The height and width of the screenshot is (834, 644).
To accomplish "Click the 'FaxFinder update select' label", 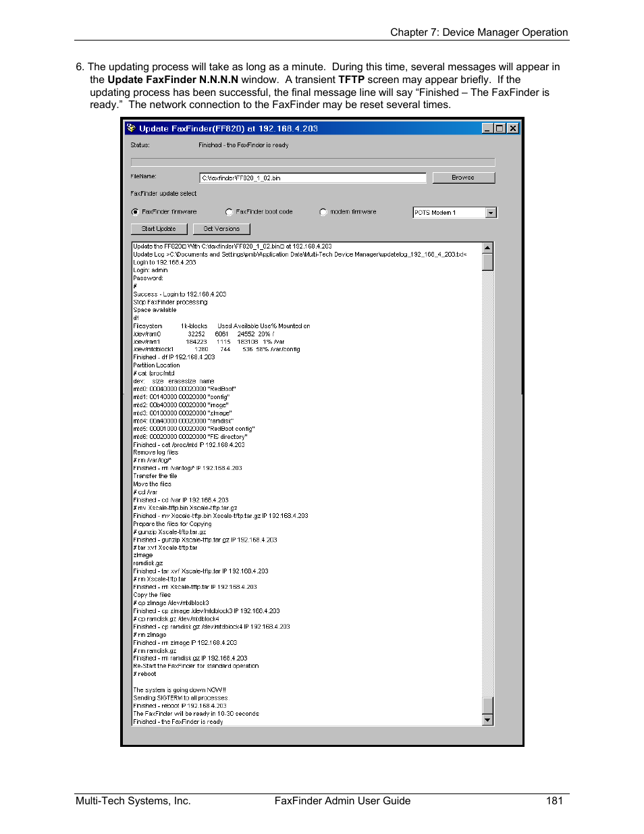I will 163,194.
